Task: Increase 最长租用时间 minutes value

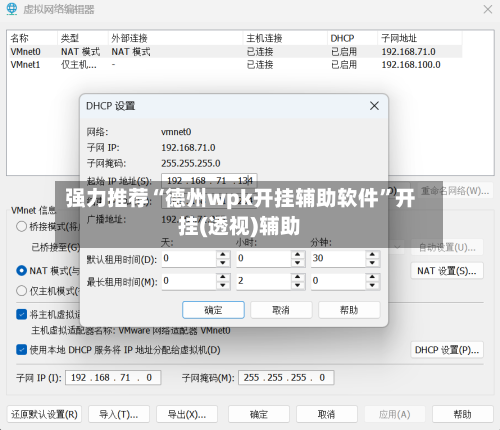Action: [x=372, y=277]
